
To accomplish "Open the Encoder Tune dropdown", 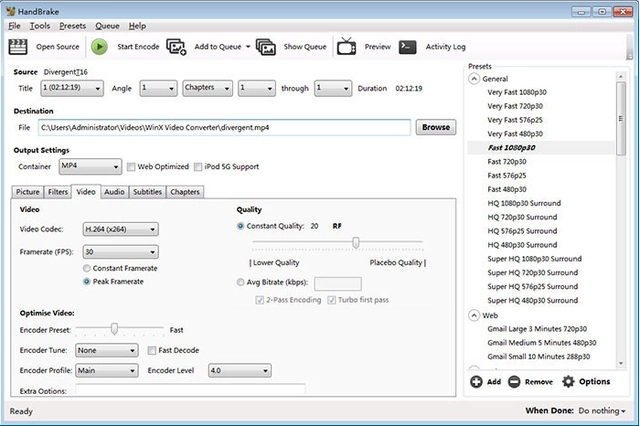I will 107,351.
